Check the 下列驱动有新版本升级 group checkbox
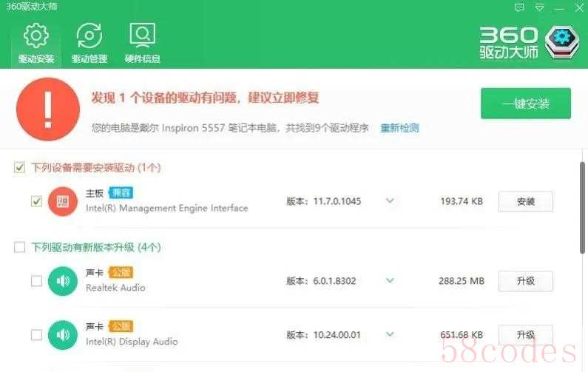This screenshot has width=588, height=372. pos(19,247)
